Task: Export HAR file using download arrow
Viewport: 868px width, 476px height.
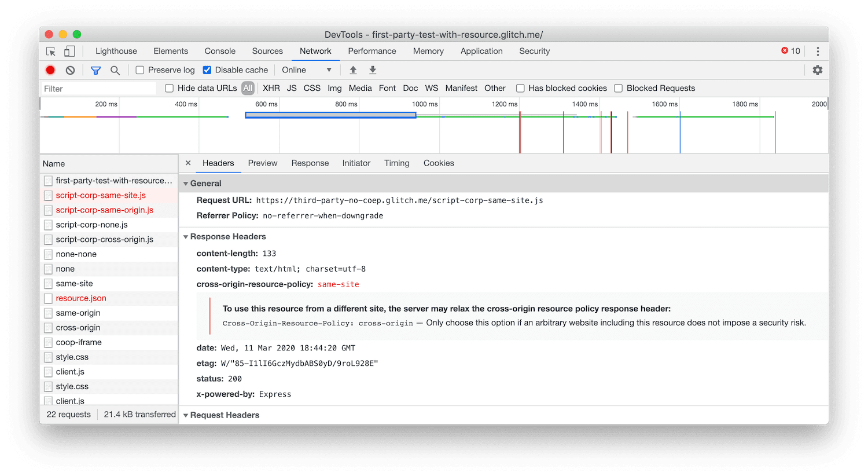Action: point(373,69)
